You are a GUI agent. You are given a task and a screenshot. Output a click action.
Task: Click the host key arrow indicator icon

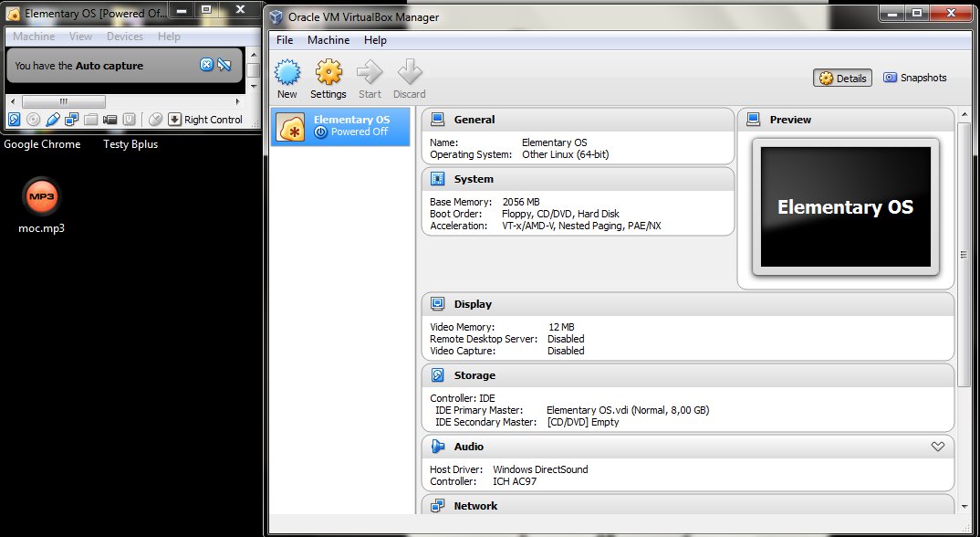coord(174,120)
